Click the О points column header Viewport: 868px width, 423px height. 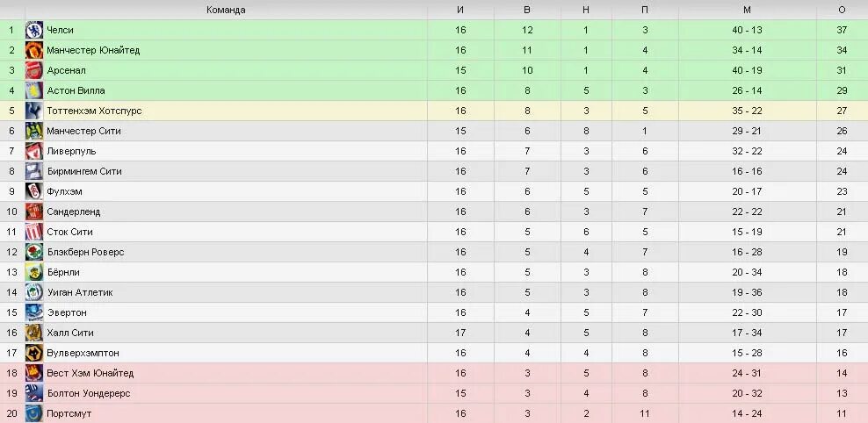click(x=842, y=10)
